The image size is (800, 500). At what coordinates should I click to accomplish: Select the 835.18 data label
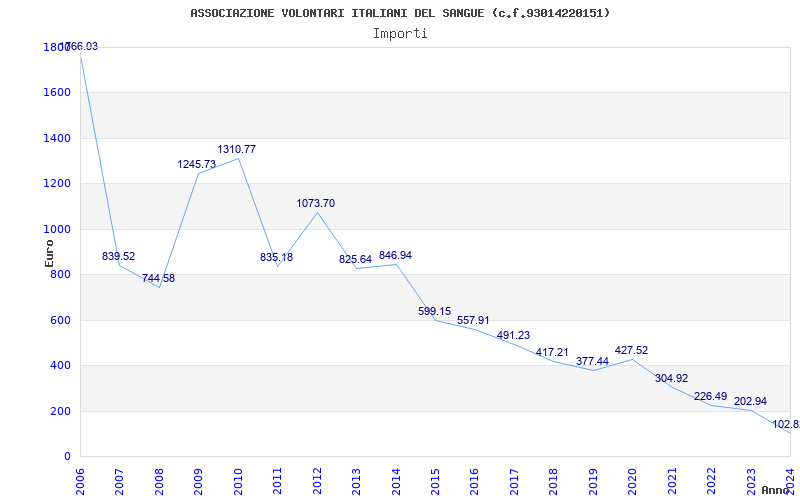(277, 257)
